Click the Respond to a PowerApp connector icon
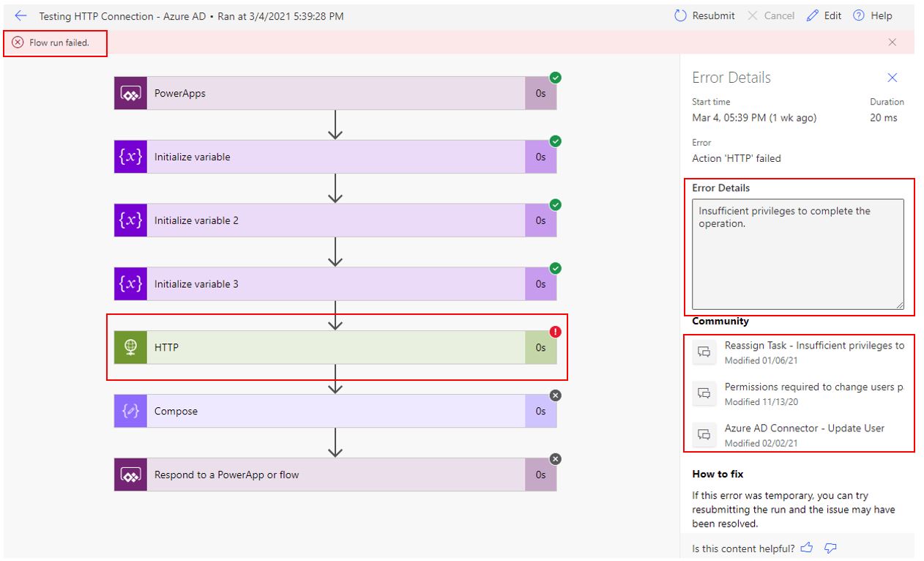Screen dimensions: 924x561 coord(130,475)
